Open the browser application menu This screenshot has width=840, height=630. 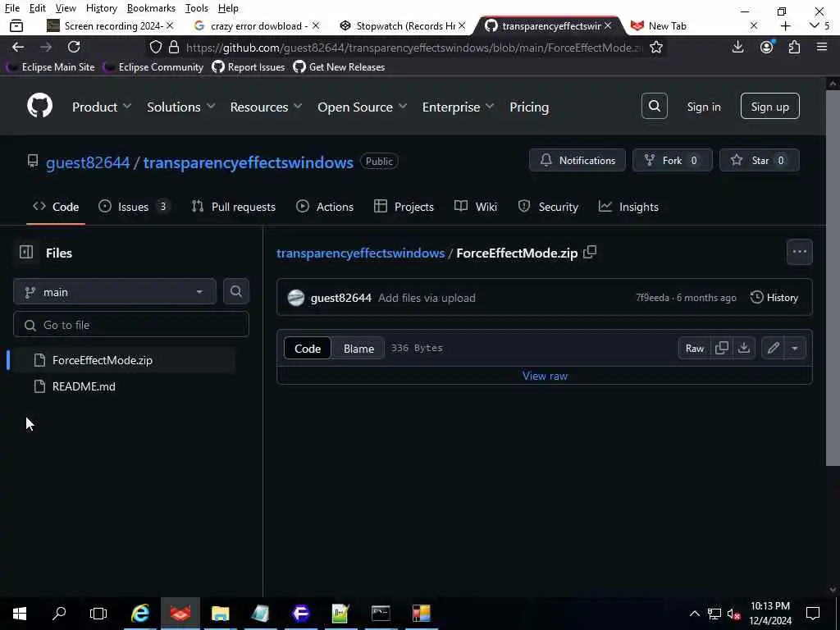point(822,47)
